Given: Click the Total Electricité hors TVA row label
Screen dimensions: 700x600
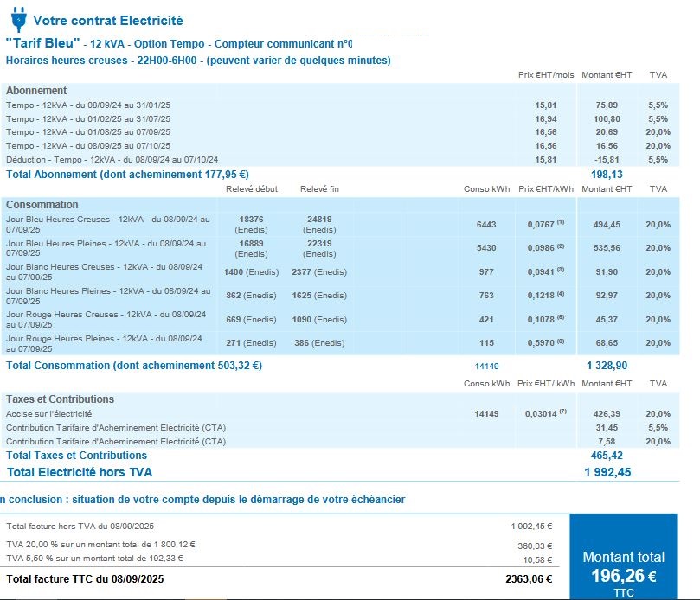Looking at the screenshot, I should 80,472.
